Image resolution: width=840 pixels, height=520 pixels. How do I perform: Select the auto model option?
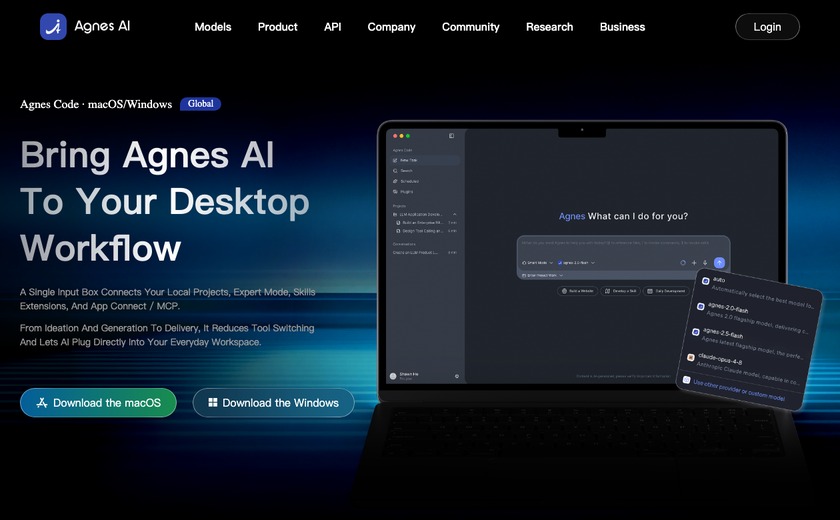point(760,291)
